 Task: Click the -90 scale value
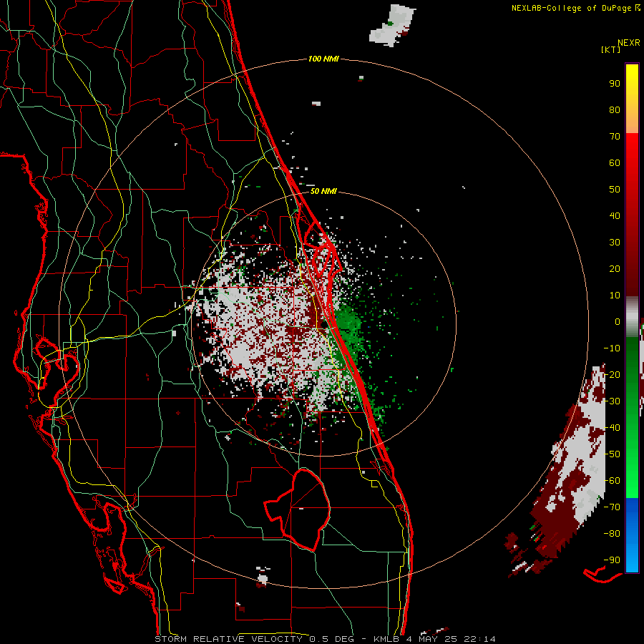point(612,560)
